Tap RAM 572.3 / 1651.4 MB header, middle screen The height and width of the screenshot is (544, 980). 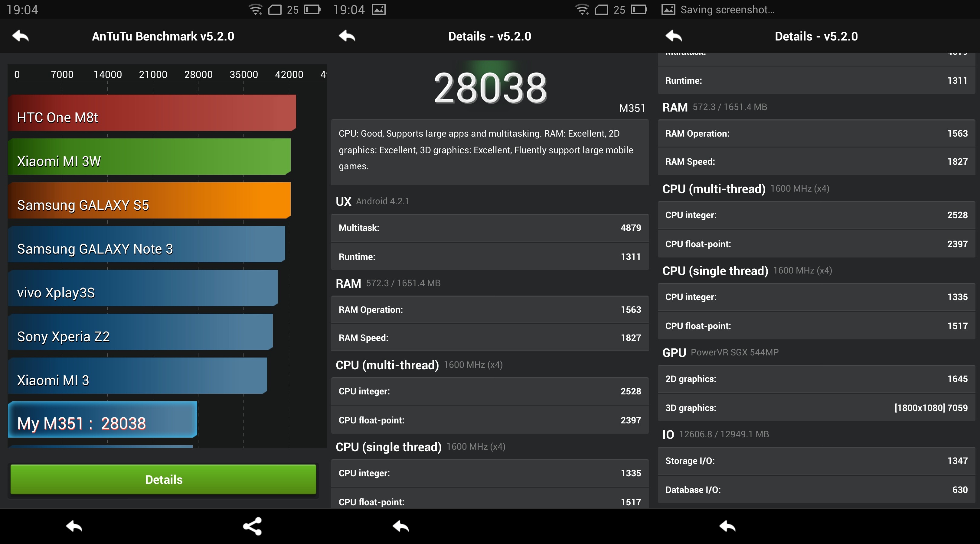[388, 283]
